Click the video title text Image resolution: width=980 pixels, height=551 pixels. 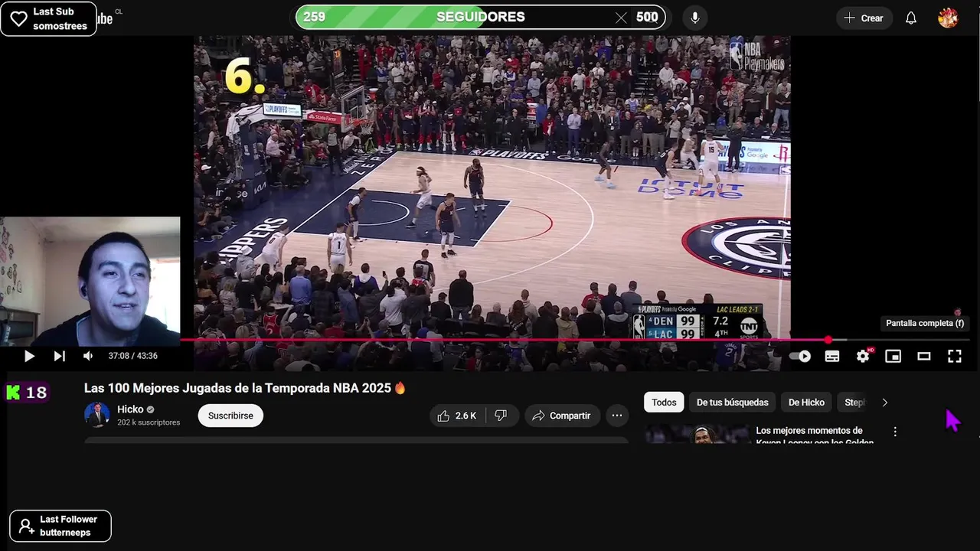pos(244,388)
